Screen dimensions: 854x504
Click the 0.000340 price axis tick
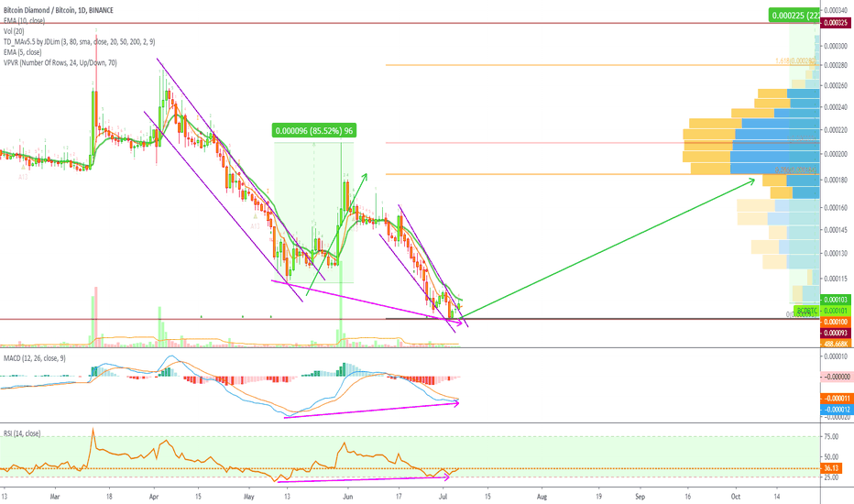click(836, 10)
